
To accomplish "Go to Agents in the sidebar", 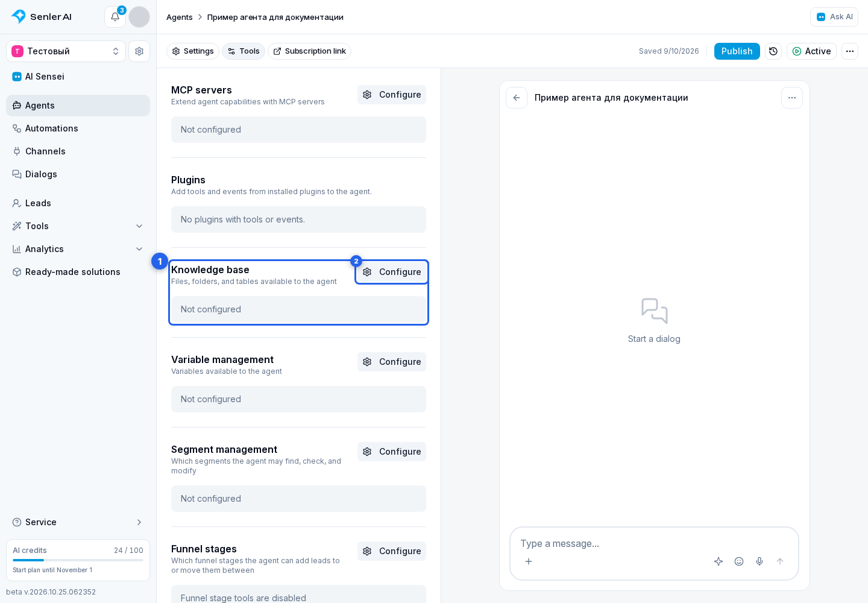I will point(78,106).
